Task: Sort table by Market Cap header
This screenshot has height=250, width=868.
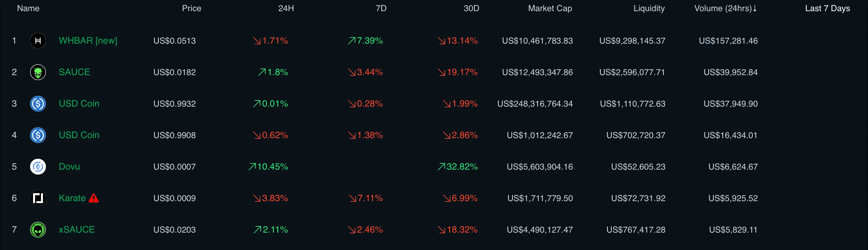Action: (550, 9)
